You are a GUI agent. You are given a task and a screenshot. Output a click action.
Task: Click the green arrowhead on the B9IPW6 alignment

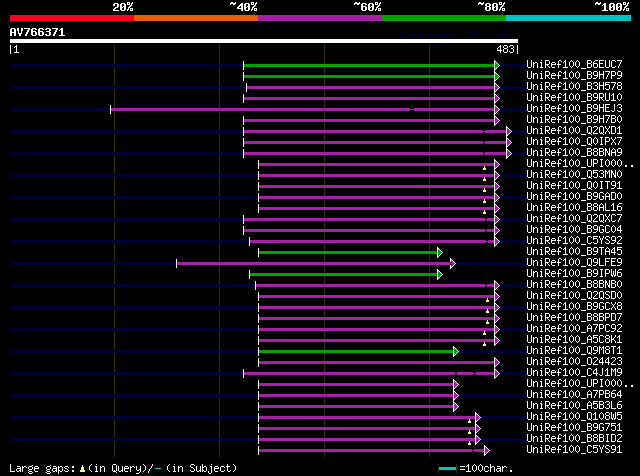coord(440,275)
